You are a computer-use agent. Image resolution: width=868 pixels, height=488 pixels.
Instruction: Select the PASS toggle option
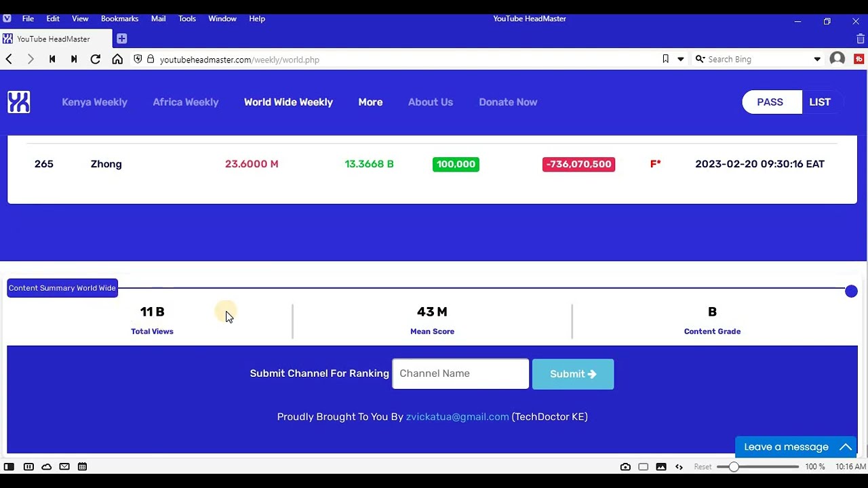[x=770, y=102]
